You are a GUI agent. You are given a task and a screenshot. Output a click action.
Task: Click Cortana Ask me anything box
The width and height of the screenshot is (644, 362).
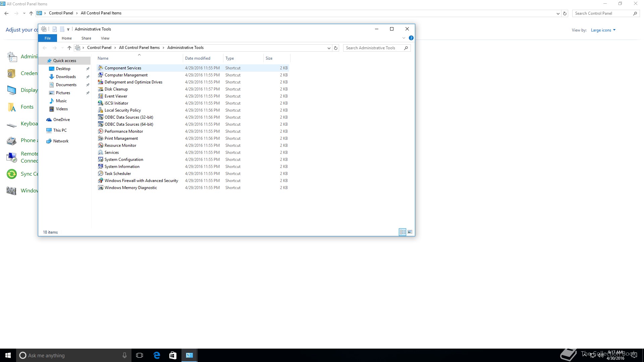click(x=73, y=355)
